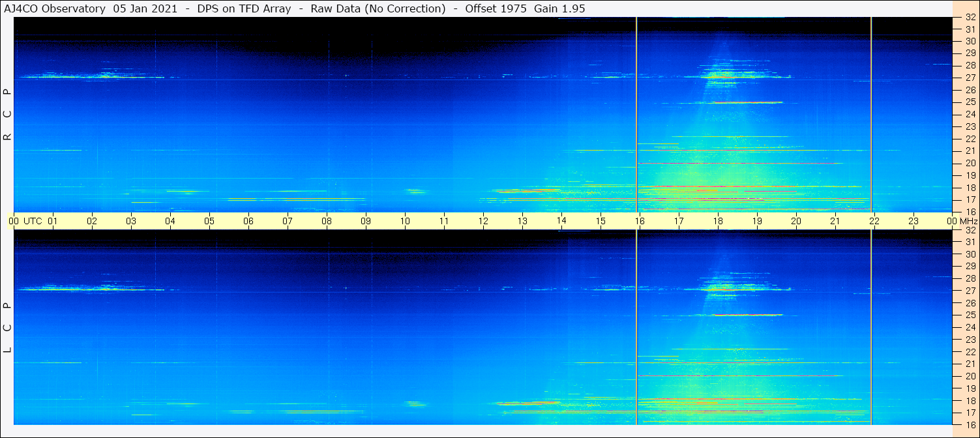This screenshot has width=980, height=438.
Task: Click hour '14' on the UTC axis
Action: 561,221
